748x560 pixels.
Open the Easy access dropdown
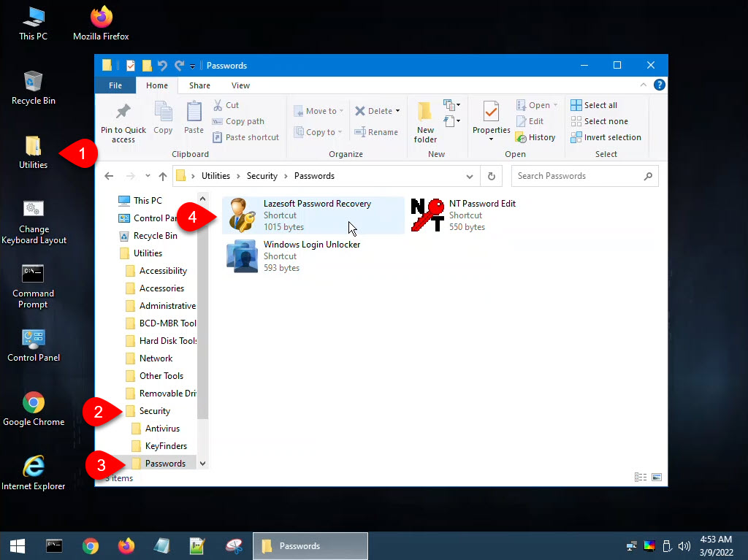coord(451,121)
